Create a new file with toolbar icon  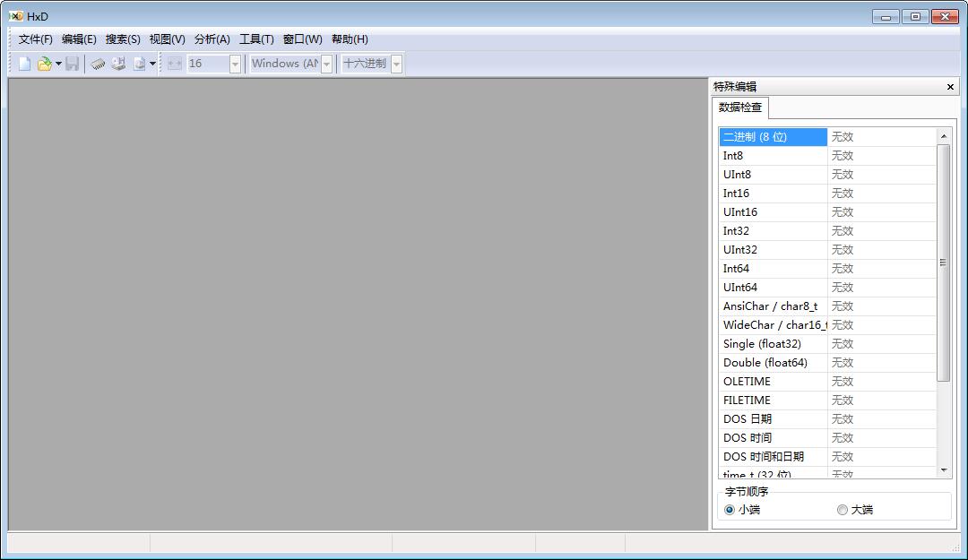pos(25,64)
